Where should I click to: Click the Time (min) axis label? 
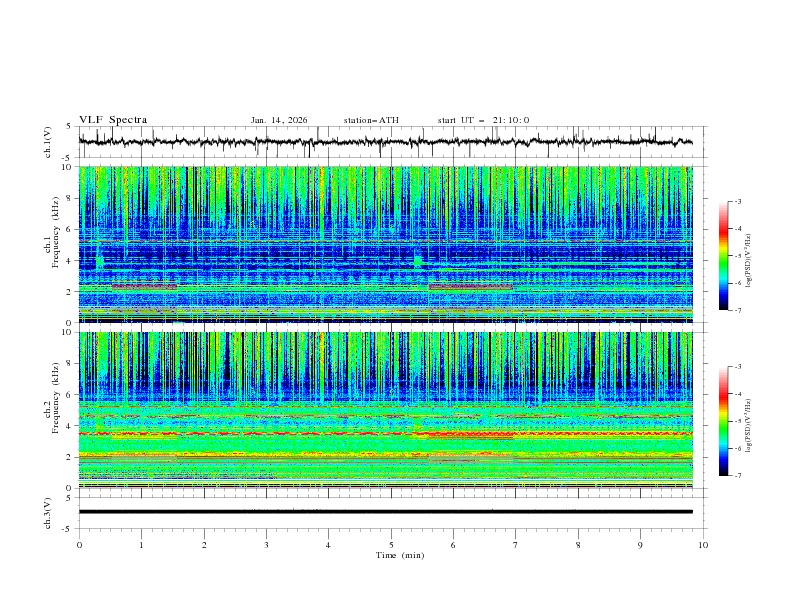click(x=400, y=555)
